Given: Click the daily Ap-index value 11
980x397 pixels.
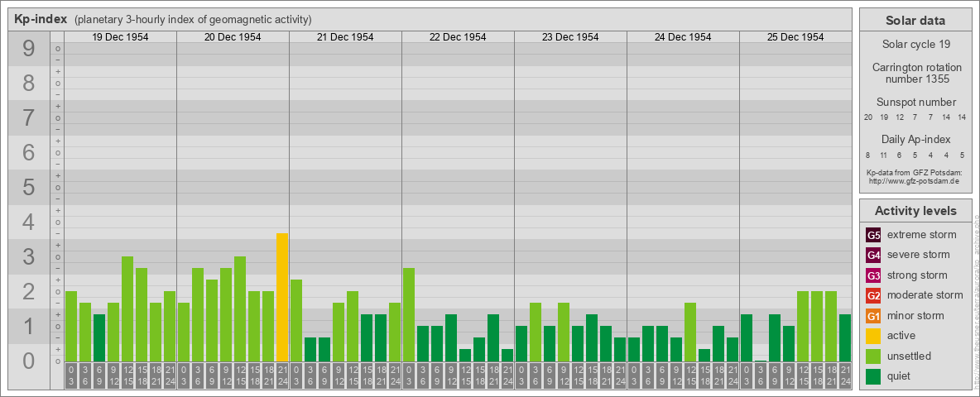Looking at the screenshot, I should [x=884, y=155].
